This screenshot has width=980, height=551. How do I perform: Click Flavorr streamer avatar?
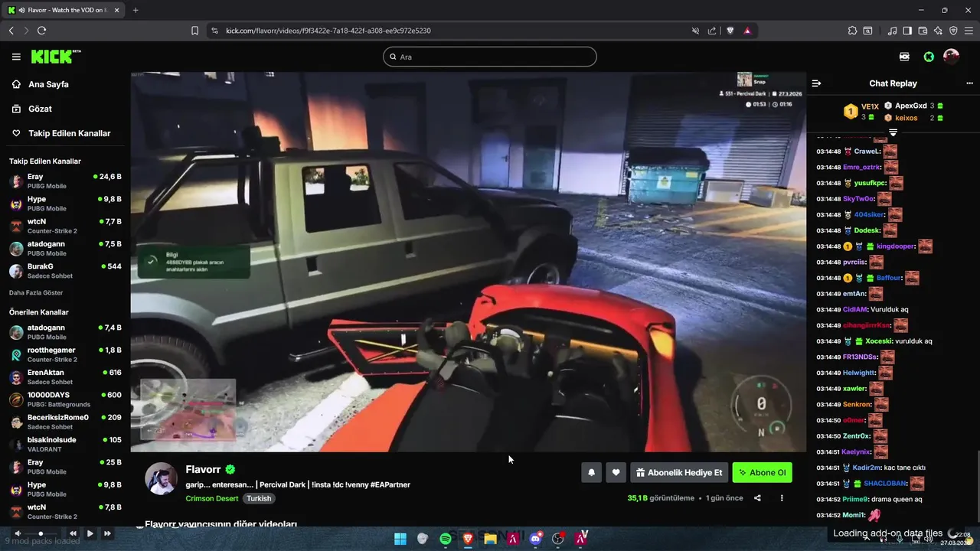point(161,478)
